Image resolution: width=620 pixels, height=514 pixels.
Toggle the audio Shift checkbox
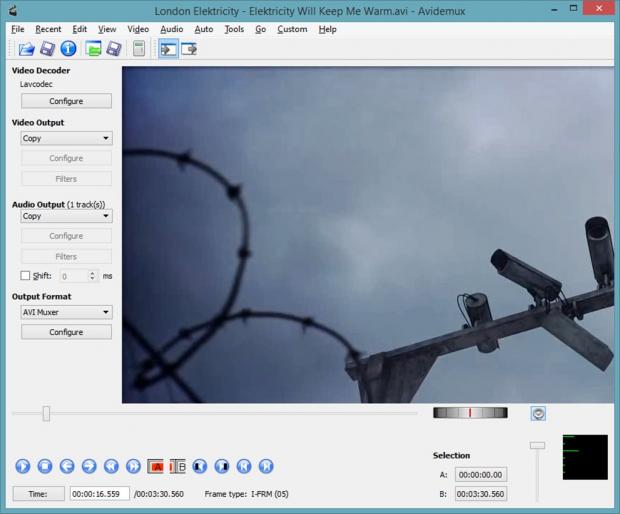[26, 276]
